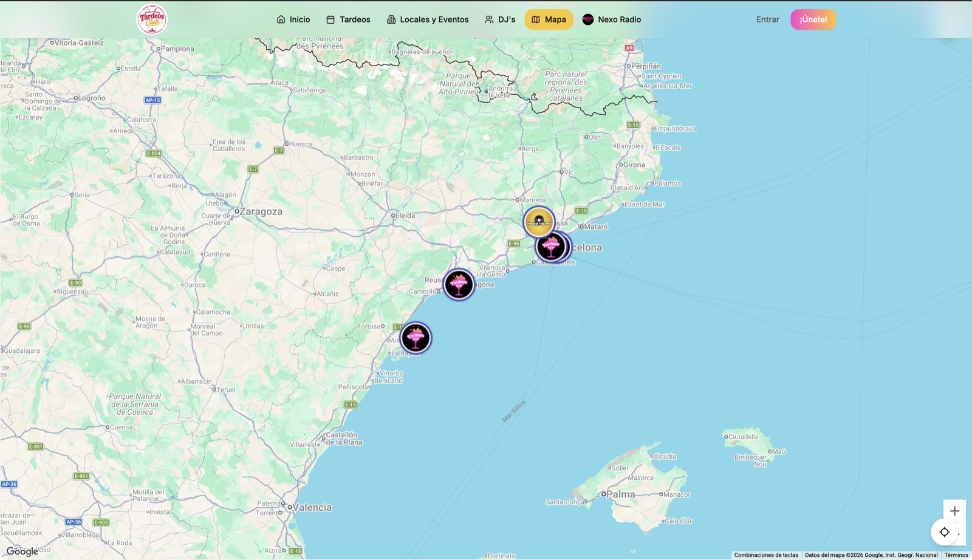Select the cocktail marker near Tarragona
Image resolution: width=972 pixels, height=560 pixels.
coord(459,284)
